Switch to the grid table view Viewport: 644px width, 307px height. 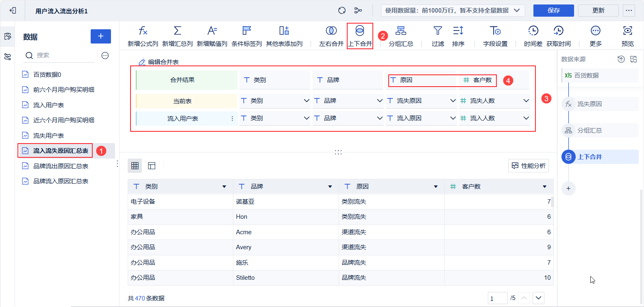tap(135, 165)
